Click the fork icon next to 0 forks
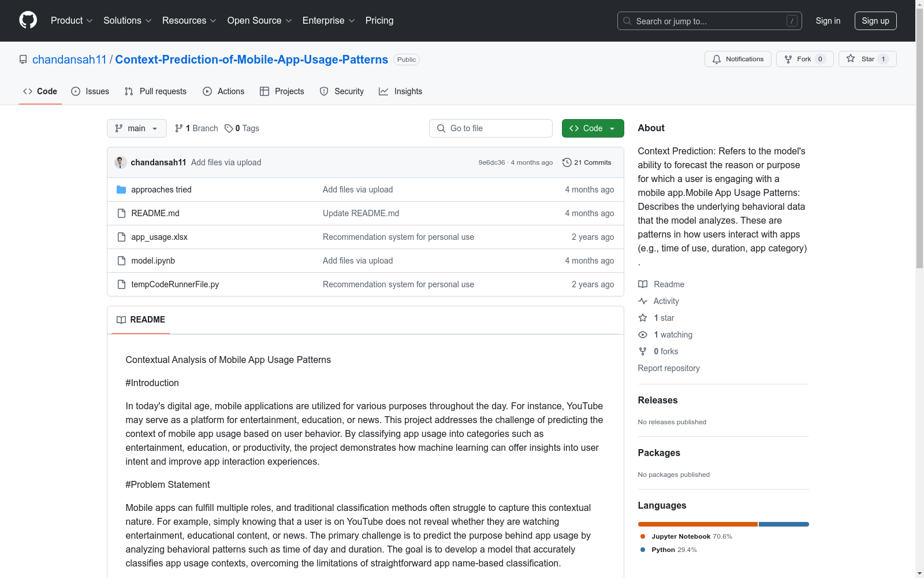Viewport: 924px width, 578px height. click(x=643, y=351)
